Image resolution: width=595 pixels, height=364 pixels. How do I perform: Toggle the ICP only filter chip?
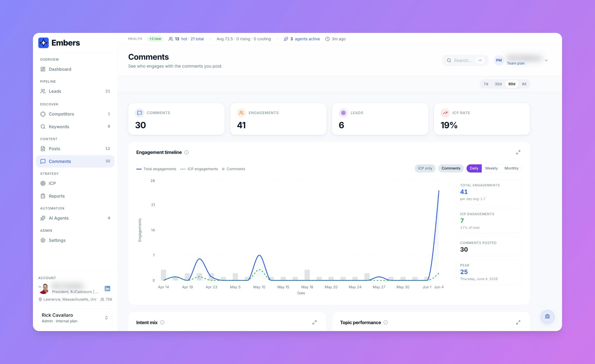click(x=425, y=168)
